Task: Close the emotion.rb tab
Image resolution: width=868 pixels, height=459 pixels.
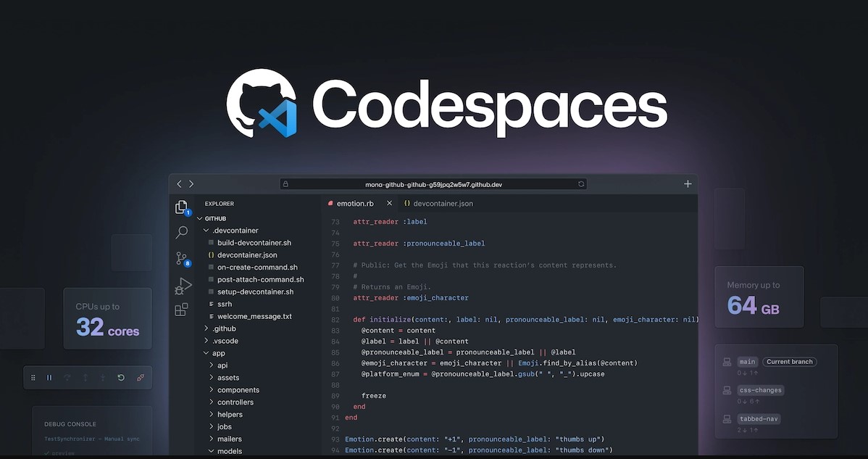Action: tap(389, 203)
